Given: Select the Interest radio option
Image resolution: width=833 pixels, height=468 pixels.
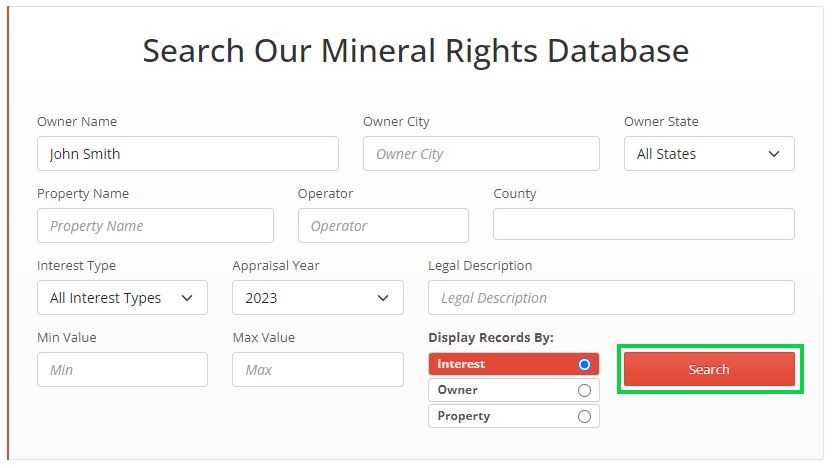Looking at the screenshot, I should tap(584, 364).
